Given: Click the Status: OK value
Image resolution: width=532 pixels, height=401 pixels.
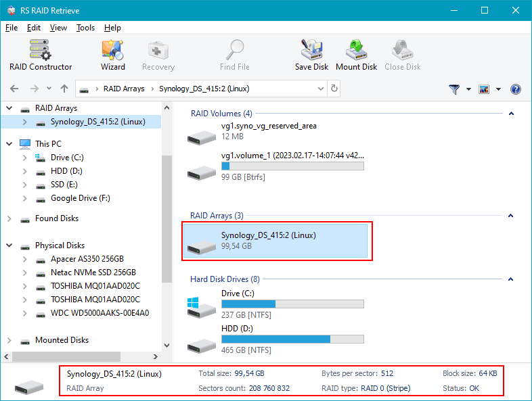Looking at the screenshot, I should coord(474,388).
